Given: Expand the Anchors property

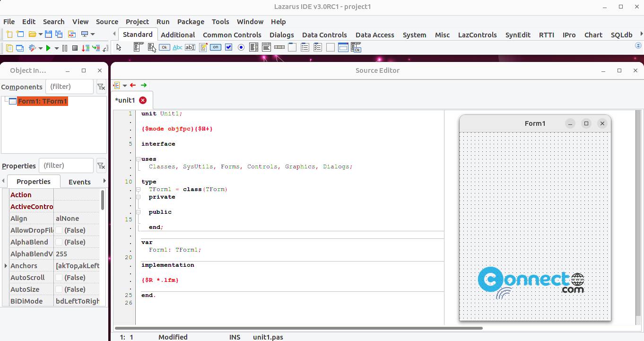Looking at the screenshot, I should click(x=6, y=266).
